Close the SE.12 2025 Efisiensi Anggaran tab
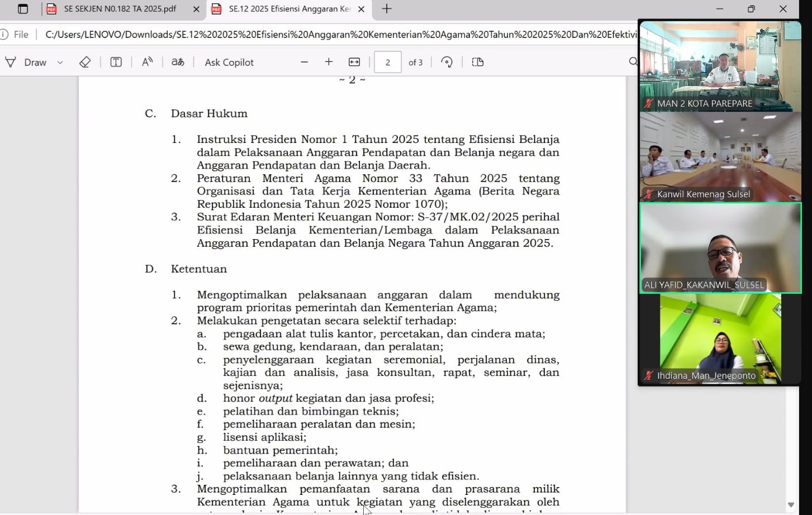812x515 pixels. point(361,9)
